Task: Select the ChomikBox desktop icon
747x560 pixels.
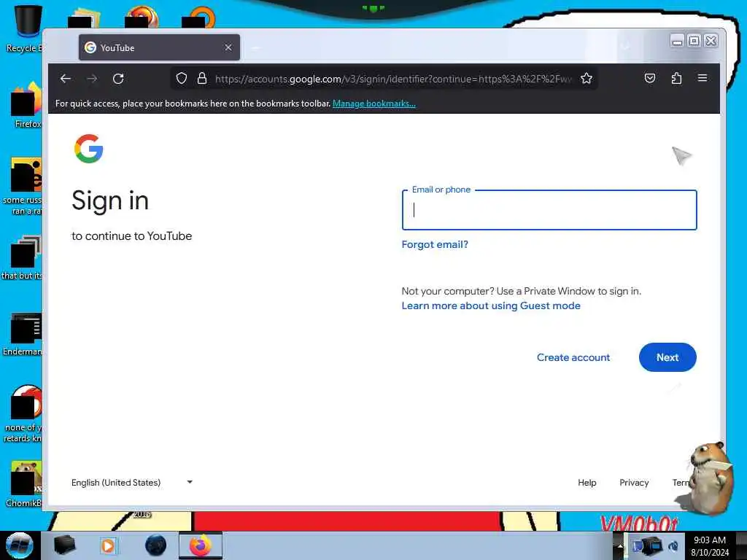Action: pyautogui.click(x=24, y=484)
